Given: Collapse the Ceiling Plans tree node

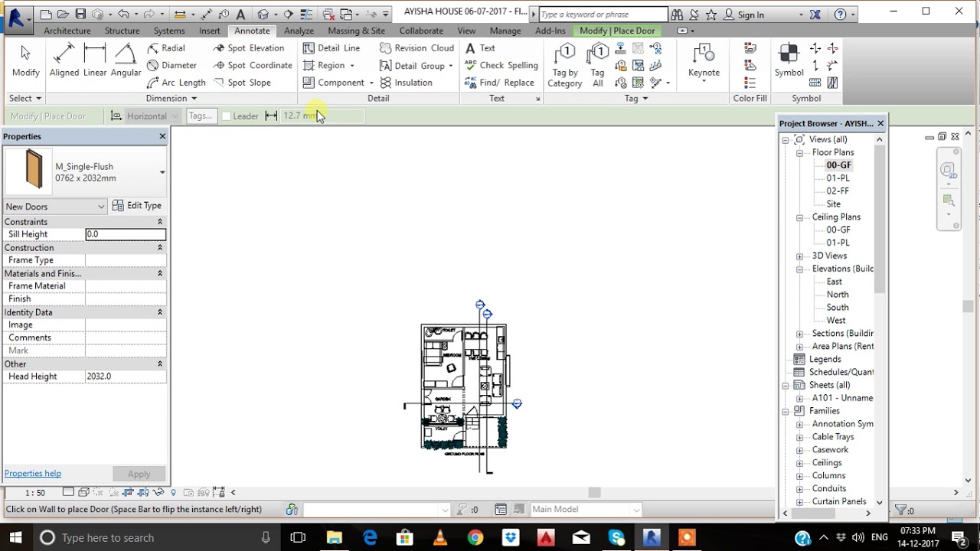Looking at the screenshot, I should [x=799, y=217].
